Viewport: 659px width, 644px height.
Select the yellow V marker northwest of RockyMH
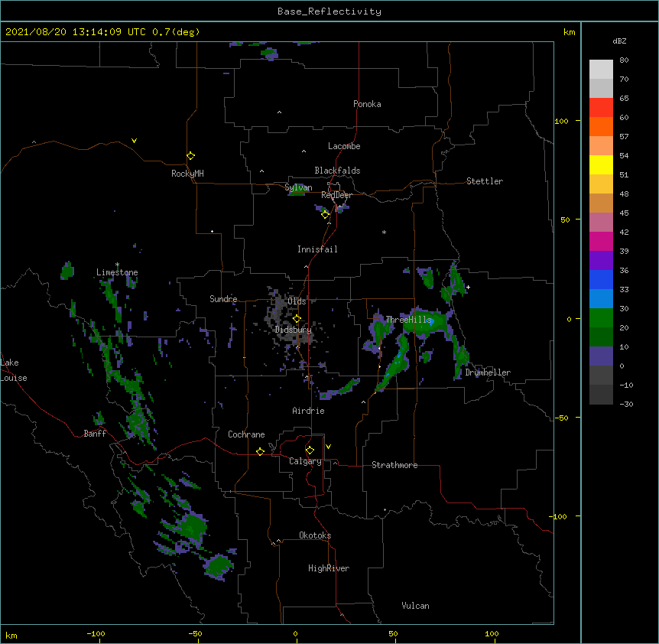(134, 141)
